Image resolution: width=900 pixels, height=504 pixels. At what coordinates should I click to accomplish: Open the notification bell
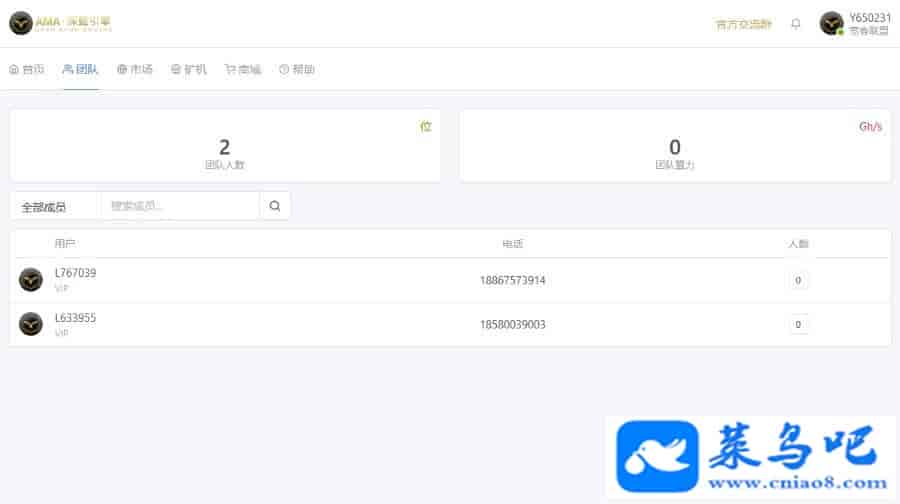796,24
